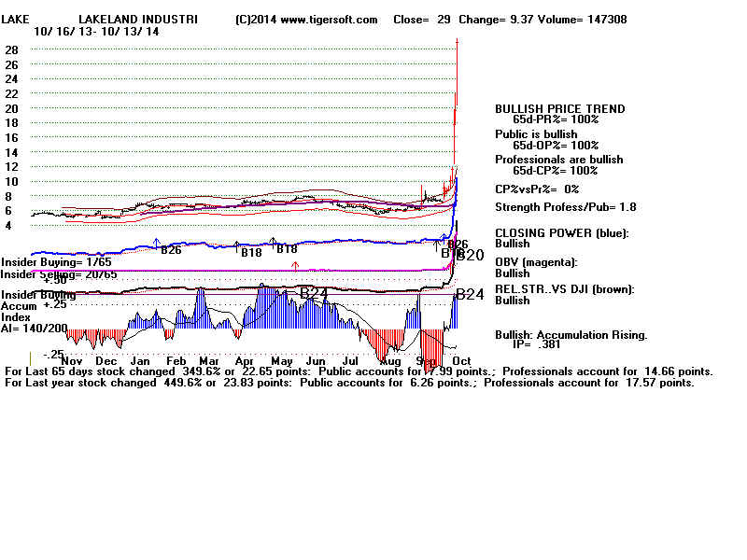Click the 65d-PR%= 100% value
747x560 pixels.
(556, 119)
